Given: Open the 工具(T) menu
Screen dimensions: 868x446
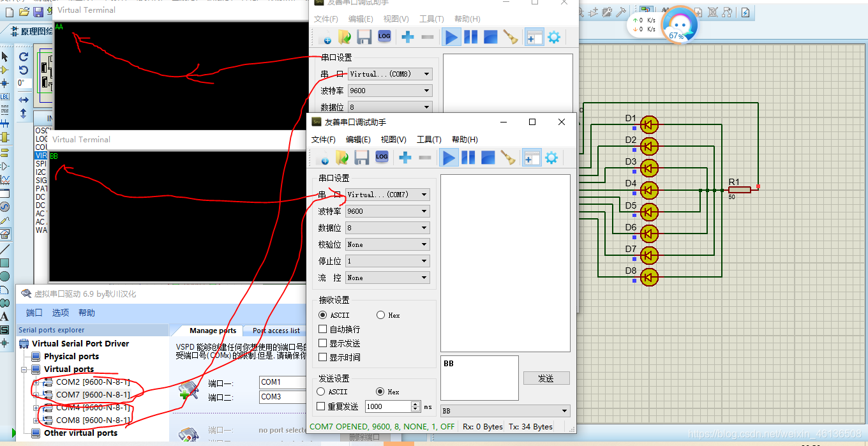Looking at the screenshot, I should click(x=431, y=139).
